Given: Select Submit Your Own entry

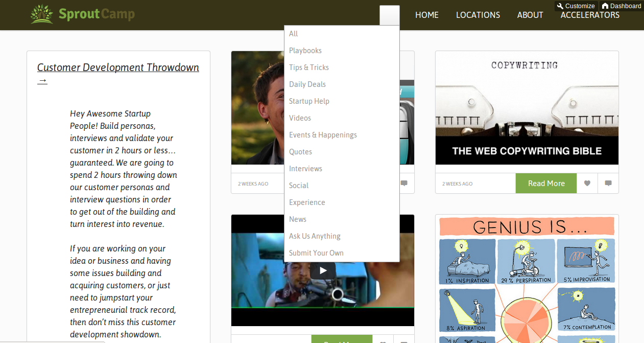Looking at the screenshot, I should 342,253.
